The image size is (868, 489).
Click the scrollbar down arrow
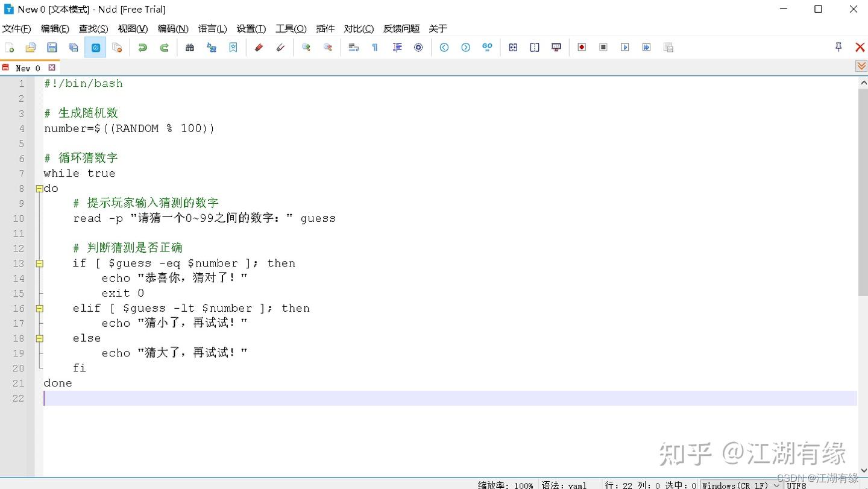pos(863,471)
